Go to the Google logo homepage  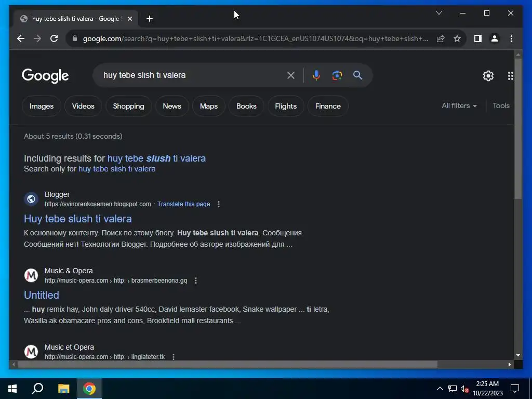(x=45, y=76)
